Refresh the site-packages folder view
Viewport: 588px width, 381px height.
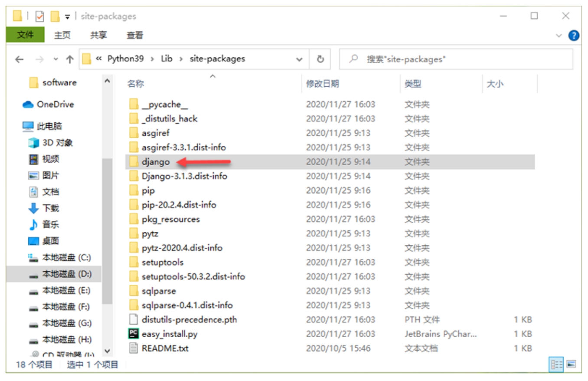click(320, 59)
